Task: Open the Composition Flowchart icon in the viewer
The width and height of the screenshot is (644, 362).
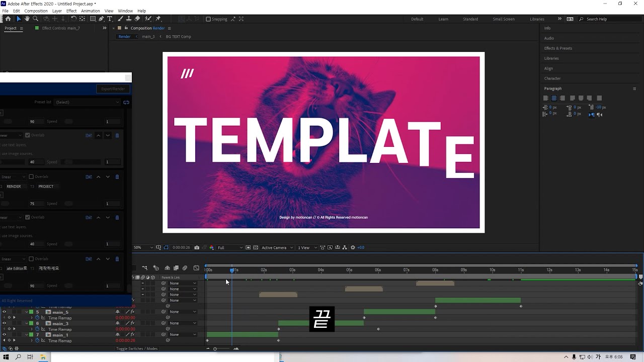Action: 345,247
